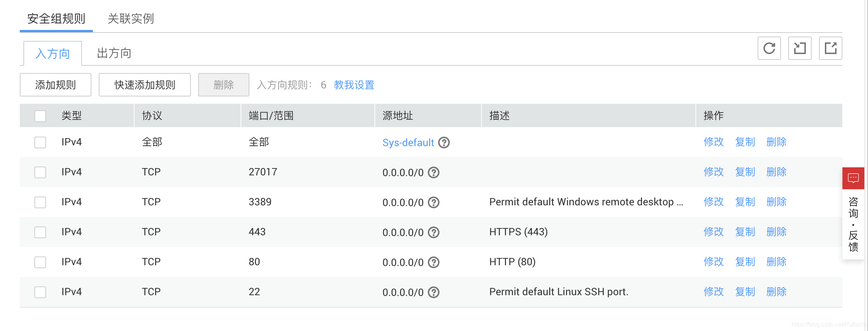Click 复制 for port 27017 rule
The height and width of the screenshot is (331, 868).
(745, 172)
